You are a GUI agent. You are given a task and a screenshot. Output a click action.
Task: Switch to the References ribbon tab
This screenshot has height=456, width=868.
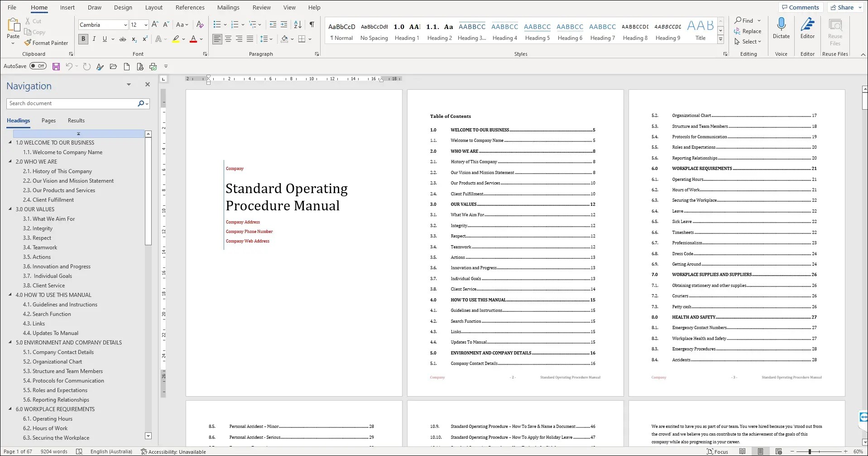pyautogui.click(x=190, y=7)
